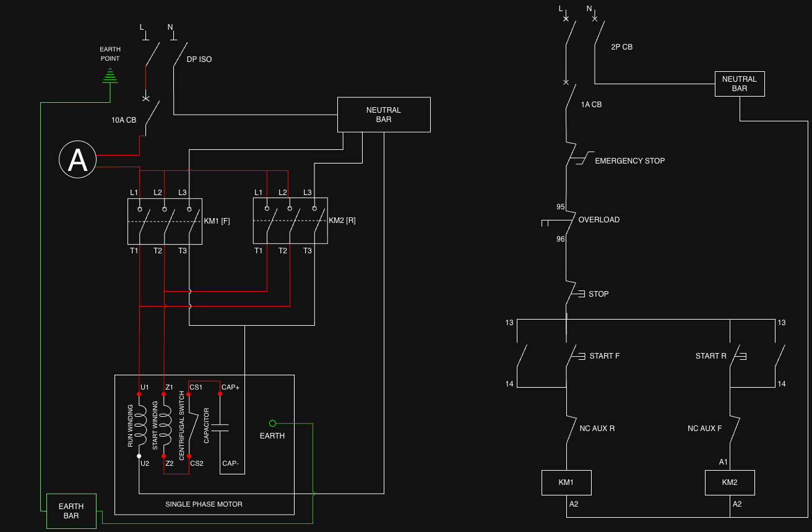Viewport: 812px width, 532px height.
Task: Click the NEUTRAL BAR box in power circuit
Action: pos(384,115)
